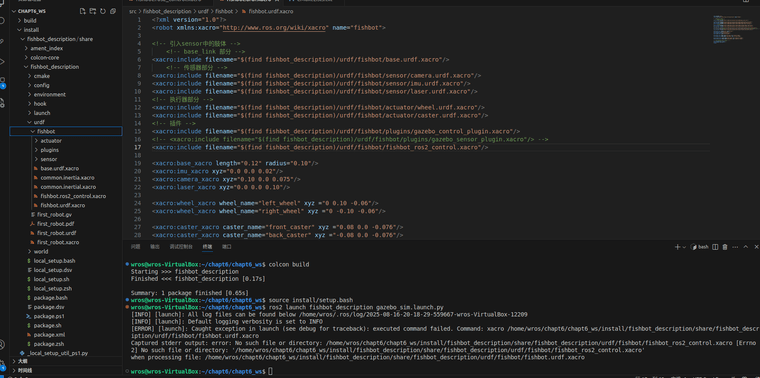The image size is (760, 378).
Task: Click the terminal prompt input line
Action: click(x=270, y=371)
